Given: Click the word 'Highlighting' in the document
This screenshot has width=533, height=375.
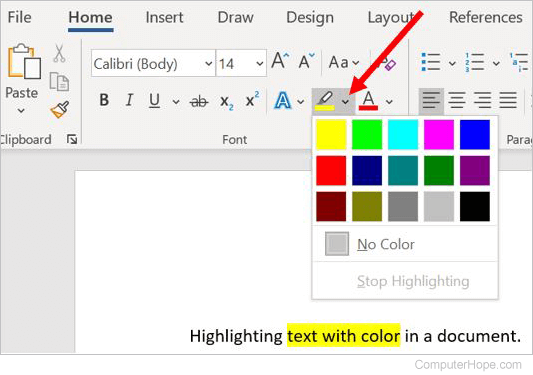Looking at the screenshot, I should coord(236,337).
